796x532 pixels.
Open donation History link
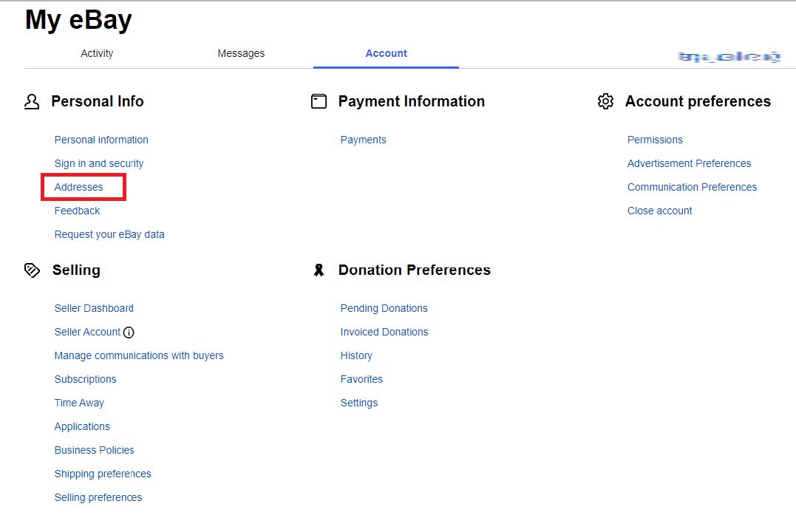pyautogui.click(x=356, y=355)
